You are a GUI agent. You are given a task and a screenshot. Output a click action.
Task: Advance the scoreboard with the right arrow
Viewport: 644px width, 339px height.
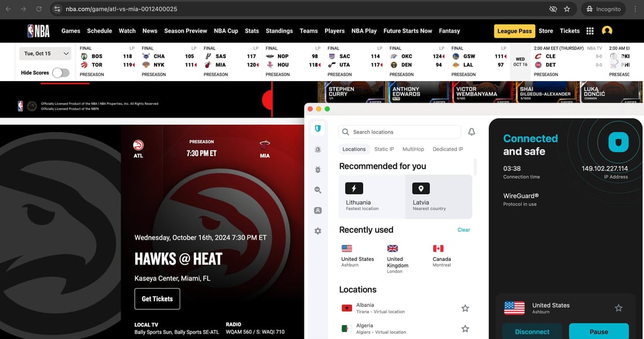(617, 62)
